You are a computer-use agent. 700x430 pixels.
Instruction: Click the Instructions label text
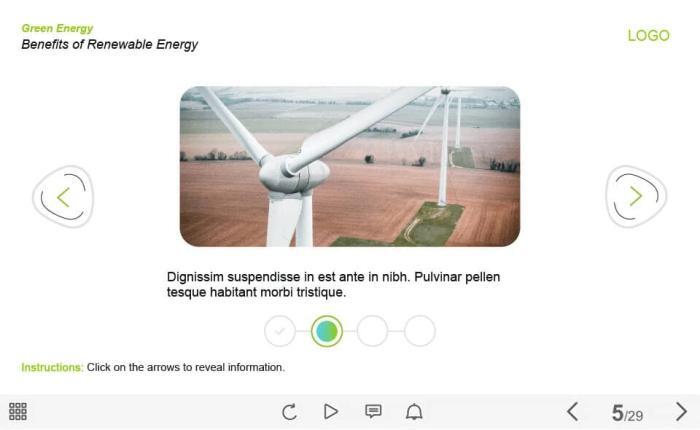point(52,367)
